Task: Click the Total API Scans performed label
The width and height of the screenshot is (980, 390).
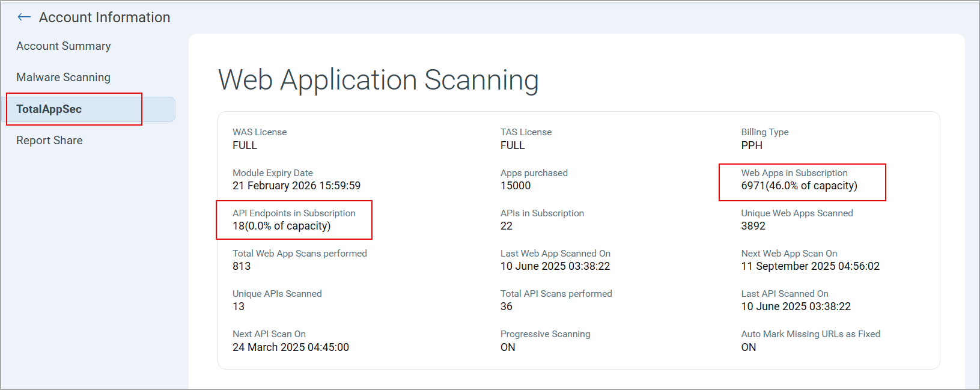Action: (x=556, y=294)
